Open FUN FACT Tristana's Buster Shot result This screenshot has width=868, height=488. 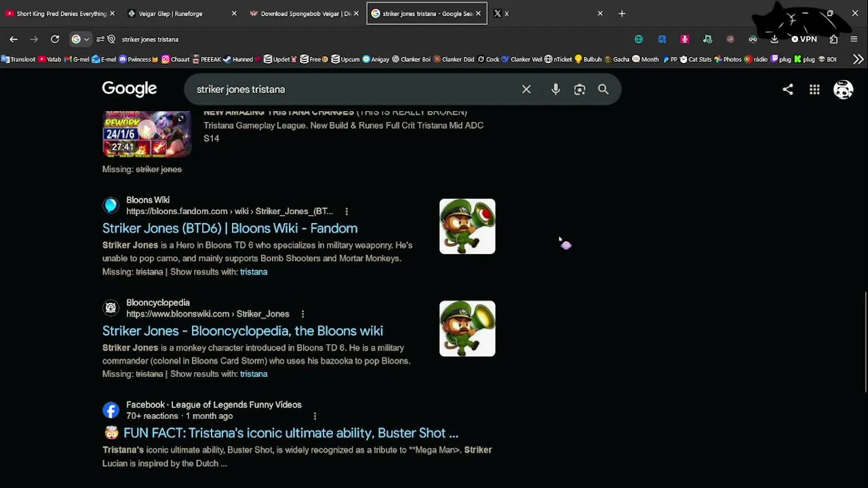[281, 433]
